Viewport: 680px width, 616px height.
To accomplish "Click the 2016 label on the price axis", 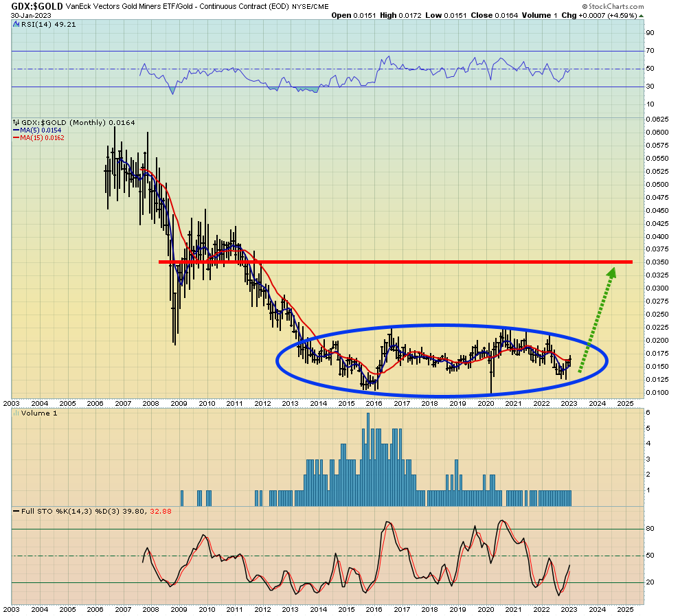I will [x=374, y=404].
